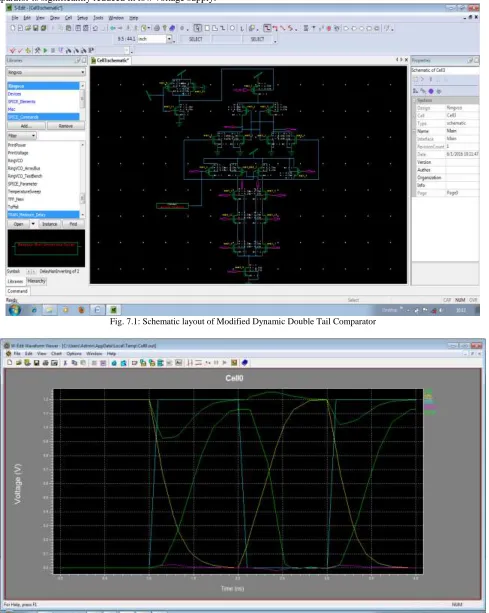The height and width of the screenshot is (613, 489).
Task: Select PrintVoltage in the cell list
Action: pos(43,153)
